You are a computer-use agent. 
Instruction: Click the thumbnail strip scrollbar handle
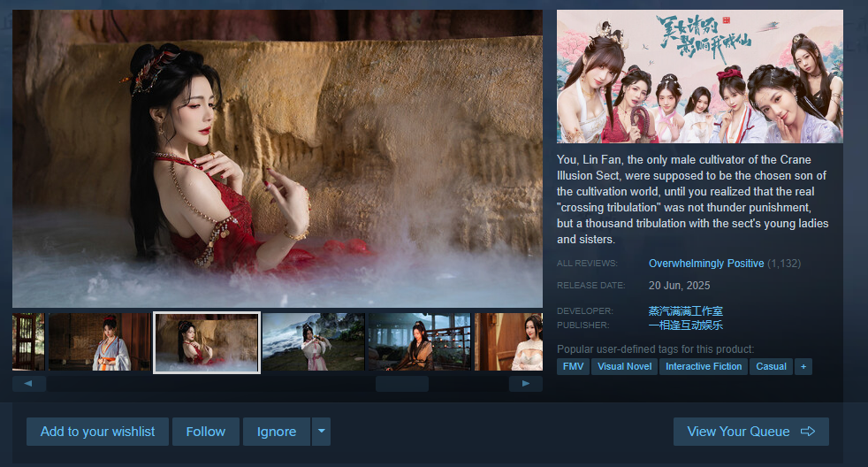click(x=402, y=383)
